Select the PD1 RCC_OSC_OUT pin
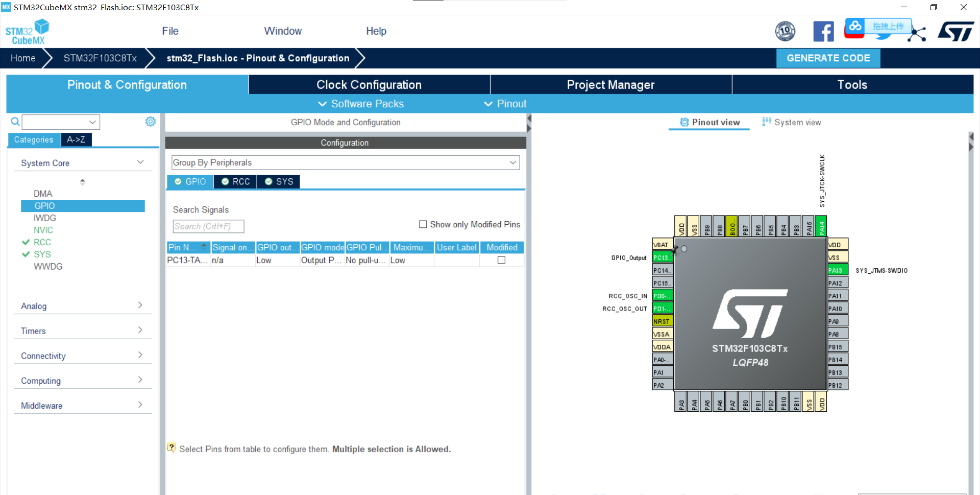This screenshot has width=980, height=495. coord(663,309)
